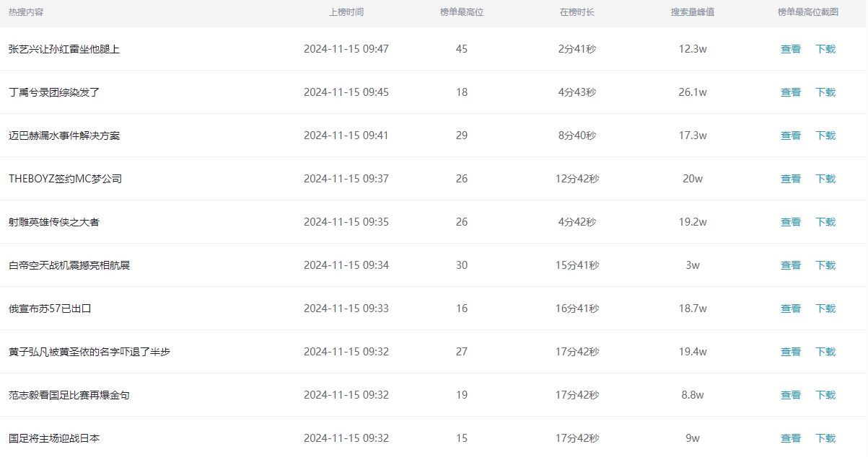Open 查看 in 迈巴赫漏水事件解决方案 row

[x=791, y=136]
